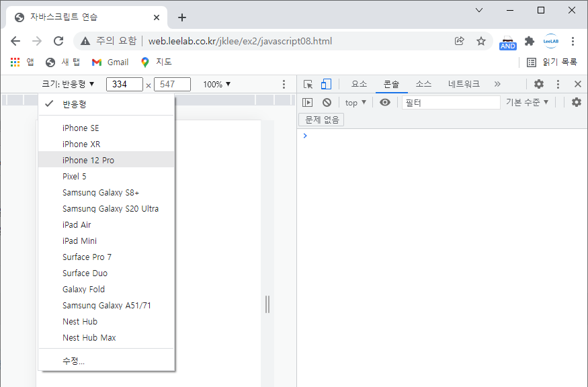Click the width input showing 334
The image size is (588, 387).
pos(124,84)
